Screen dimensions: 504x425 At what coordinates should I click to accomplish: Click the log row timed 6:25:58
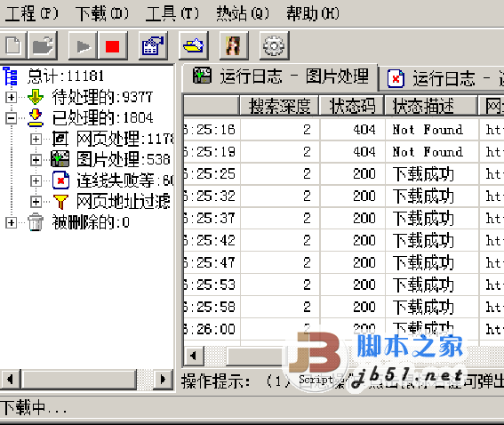tap(344, 307)
